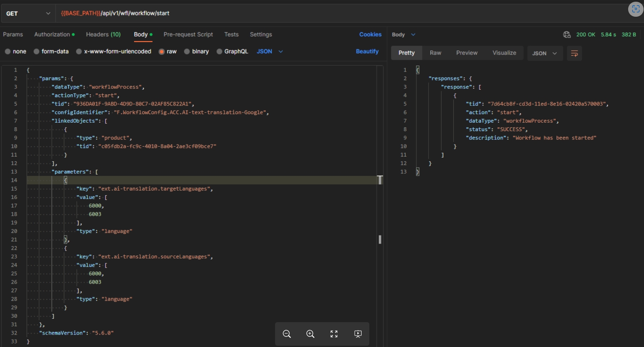The height and width of the screenshot is (347, 644).
Task: Click the zoom in magnifier icon
Action: pyautogui.click(x=311, y=334)
